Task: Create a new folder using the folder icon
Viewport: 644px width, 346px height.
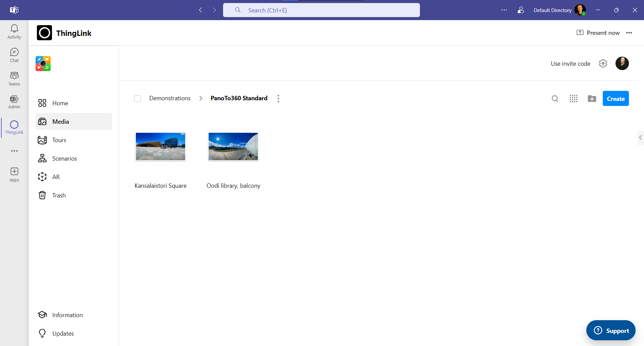Action: point(592,99)
